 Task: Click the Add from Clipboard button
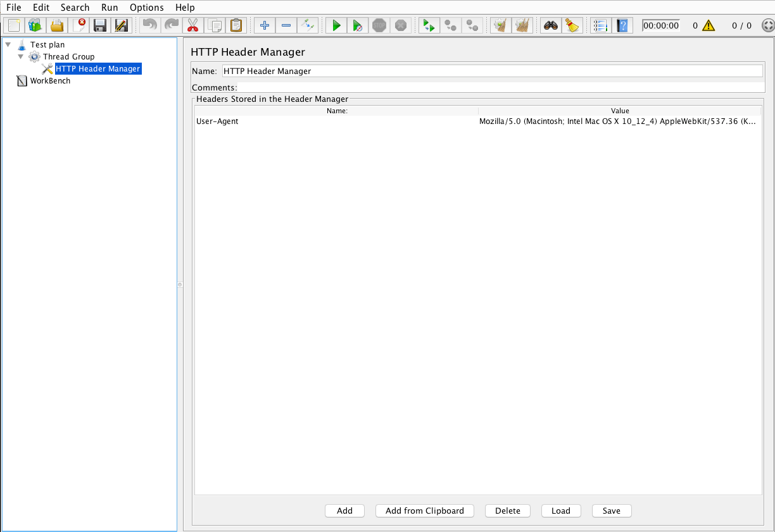pos(424,510)
